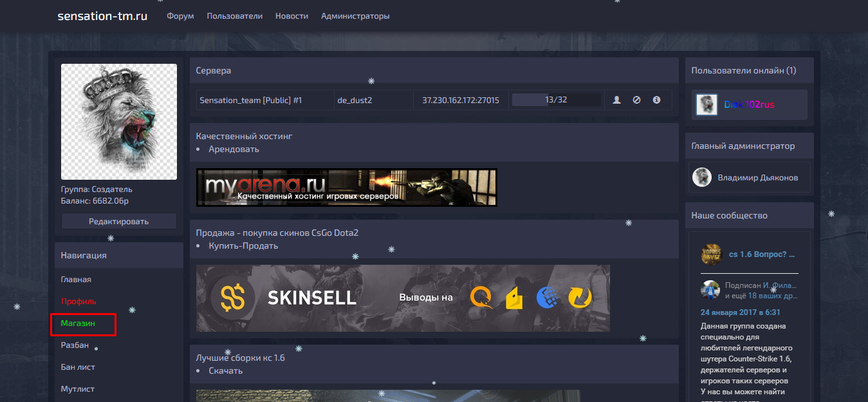Select Sensation_team [Public] #1 server name
868x402 pixels.
[x=251, y=100]
